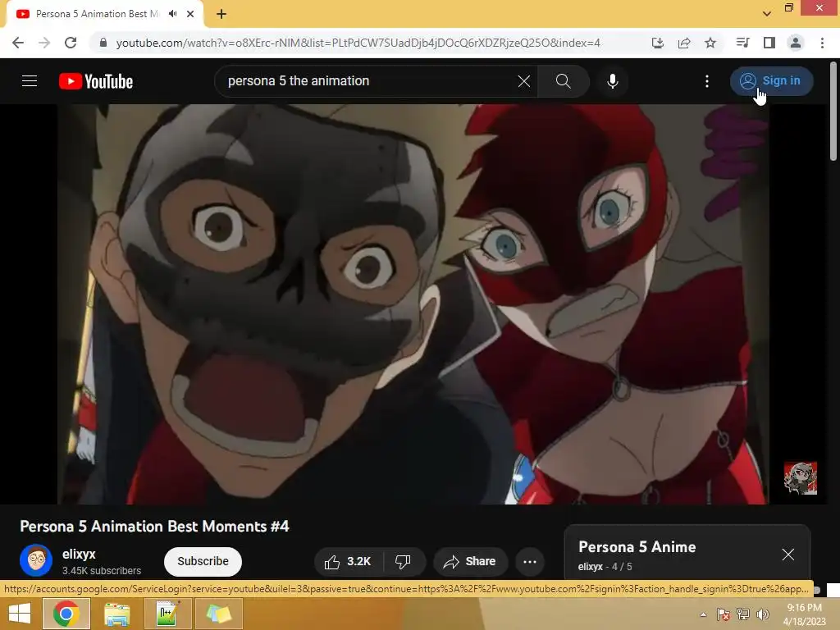The width and height of the screenshot is (840, 630).
Task: Expand the tab search chevron
Action: click(767, 13)
